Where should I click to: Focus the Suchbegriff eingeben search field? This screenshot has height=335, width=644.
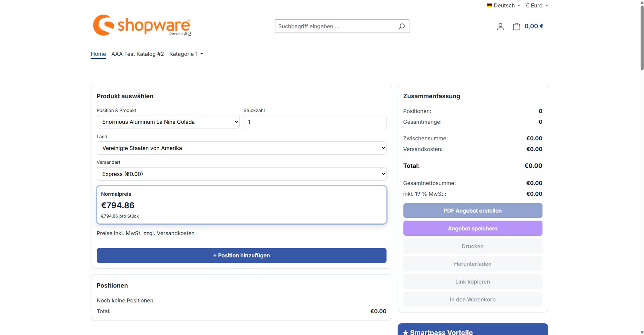coord(336,26)
